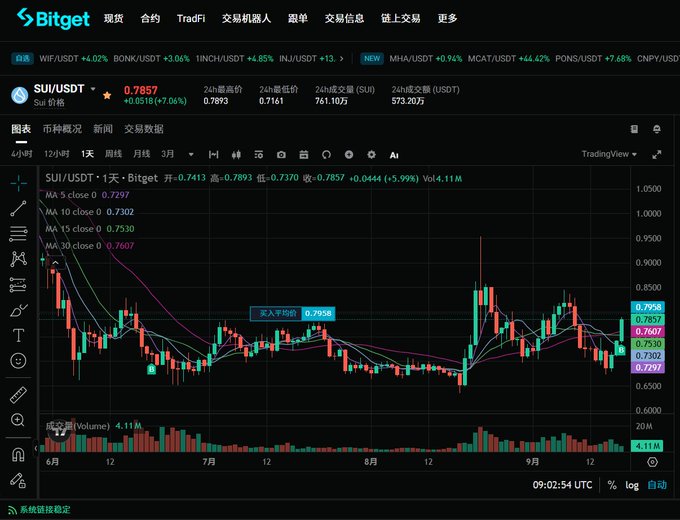
Task: Open the 链上交易 menu
Action: tap(401, 18)
